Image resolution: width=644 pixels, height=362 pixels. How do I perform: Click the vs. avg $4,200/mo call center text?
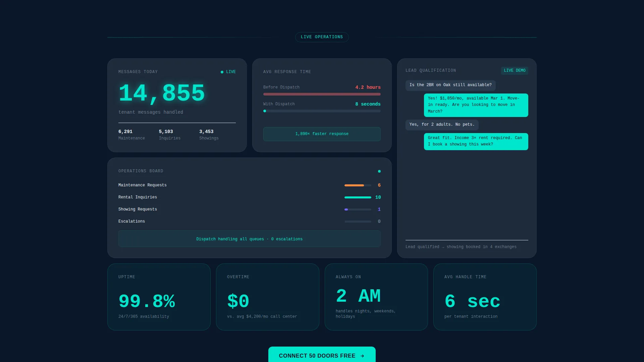pos(262,317)
